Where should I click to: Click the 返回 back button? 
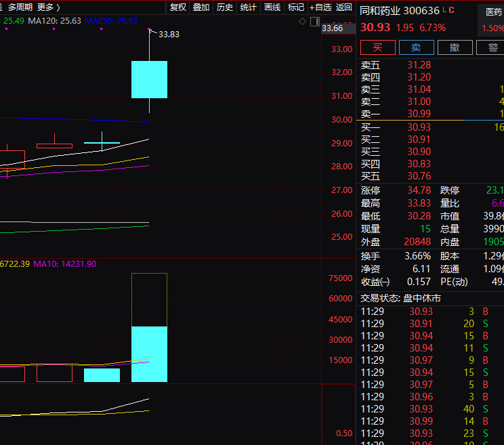coord(343,7)
